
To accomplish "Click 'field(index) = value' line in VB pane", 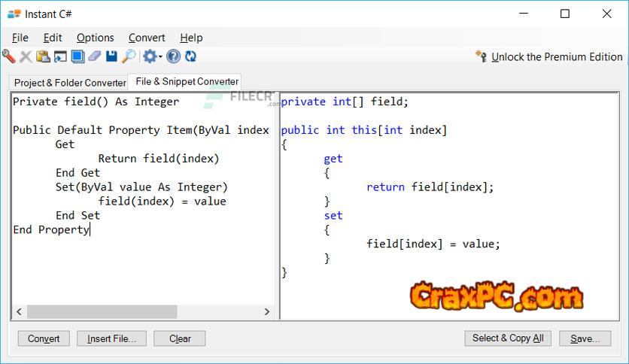I will point(162,202).
